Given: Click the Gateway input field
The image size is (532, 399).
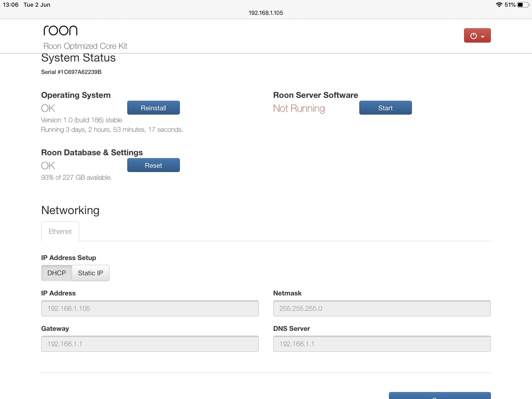Looking at the screenshot, I should point(150,344).
